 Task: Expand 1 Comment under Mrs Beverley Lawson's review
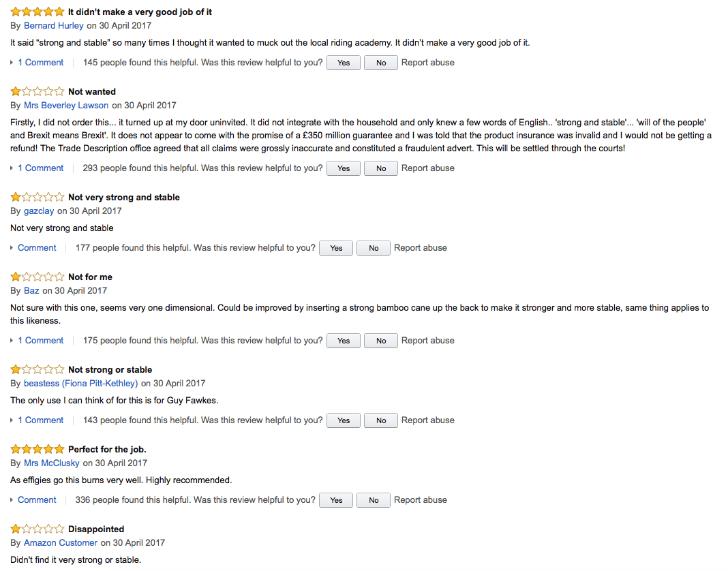[x=40, y=168]
